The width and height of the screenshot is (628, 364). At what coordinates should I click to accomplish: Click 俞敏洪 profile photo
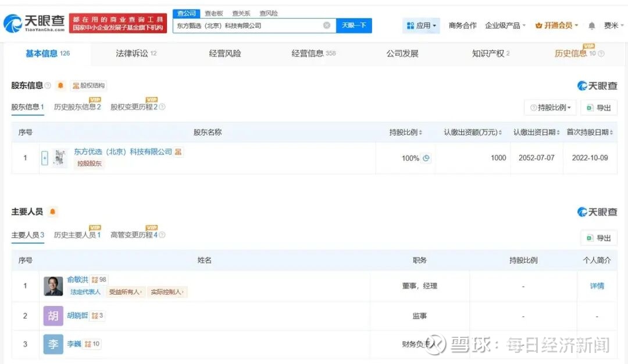coord(53,286)
